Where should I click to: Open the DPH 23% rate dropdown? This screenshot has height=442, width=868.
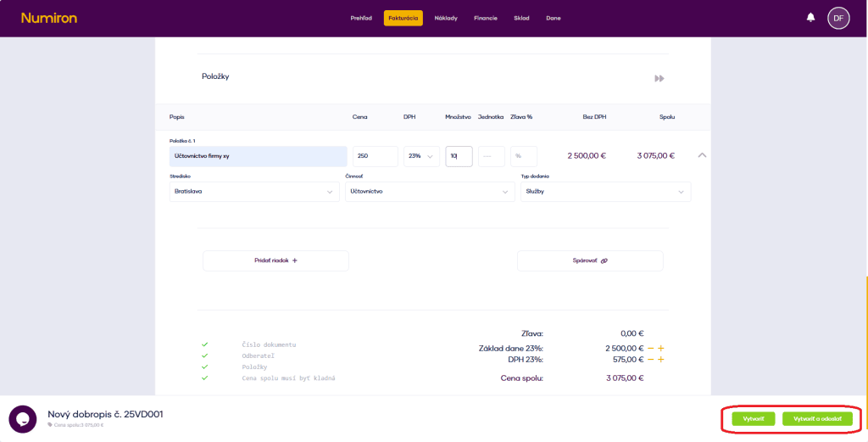tap(421, 156)
